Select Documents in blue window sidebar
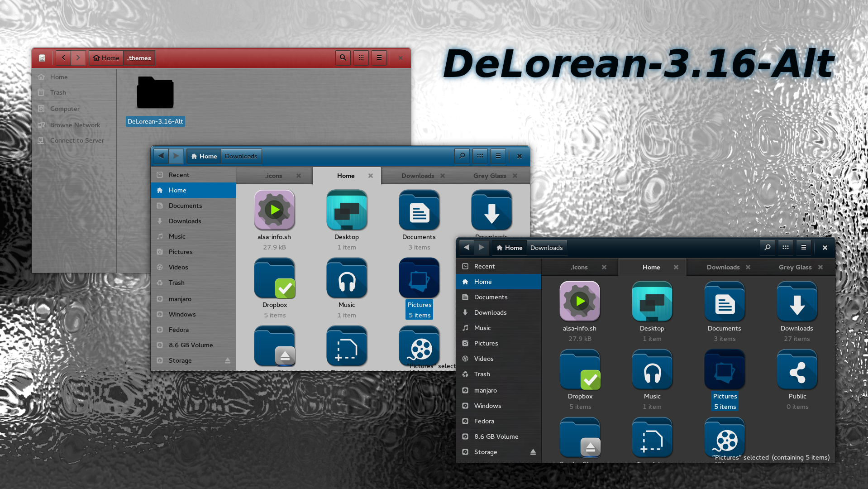This screenshot has width=868, height=489. pyautogui.click(x=193, y=206)
